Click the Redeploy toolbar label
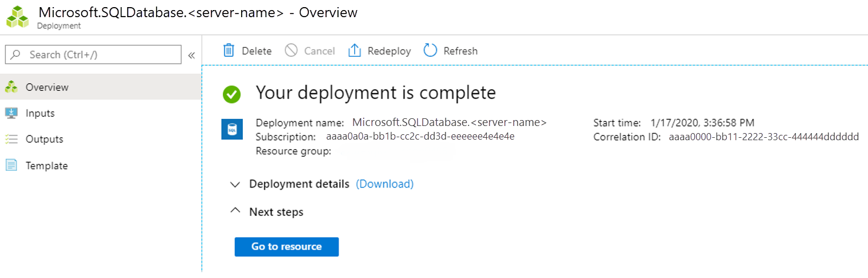The image size is (868, 278). point(389,51)
